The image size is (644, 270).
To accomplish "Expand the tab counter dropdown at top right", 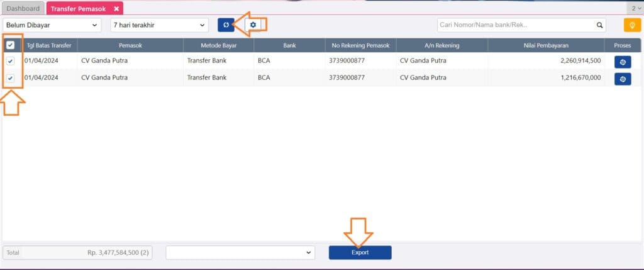I will (635, 9).
